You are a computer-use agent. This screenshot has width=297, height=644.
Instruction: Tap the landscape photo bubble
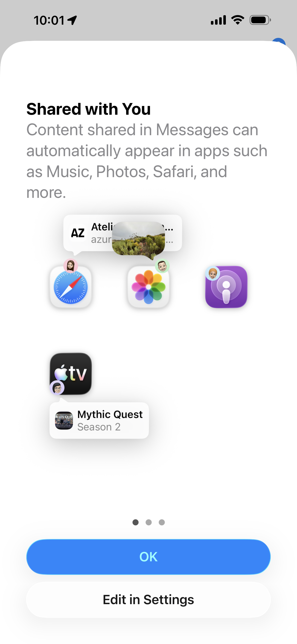click(x=139, y=239)
